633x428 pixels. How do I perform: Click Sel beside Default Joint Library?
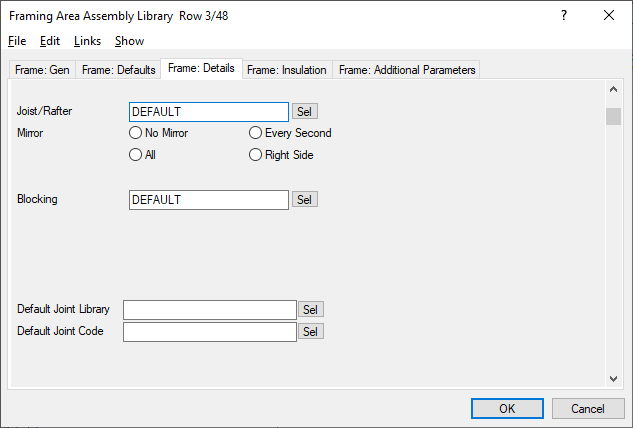(x=310, y=309)
